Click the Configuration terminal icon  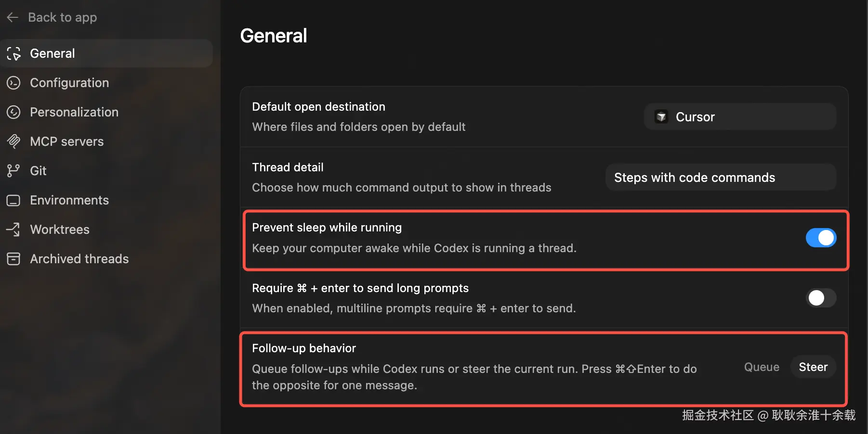(x=13, y=83)
